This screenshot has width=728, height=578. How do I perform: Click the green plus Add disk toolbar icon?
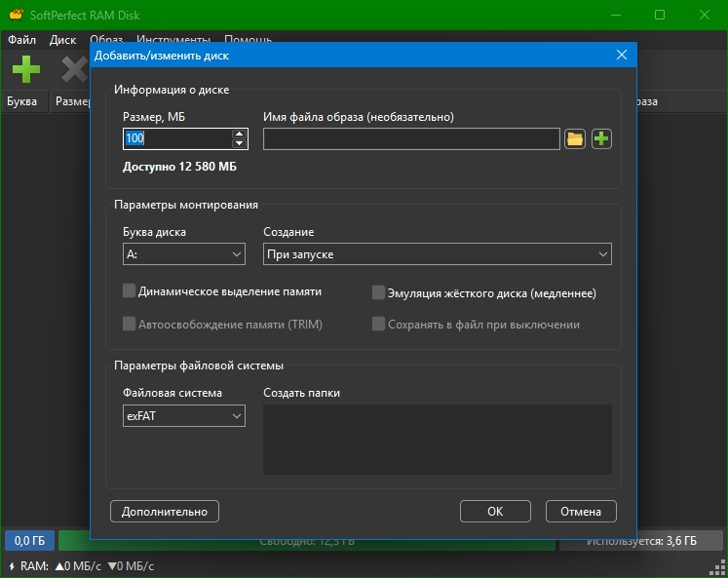[x=26, y=69]
